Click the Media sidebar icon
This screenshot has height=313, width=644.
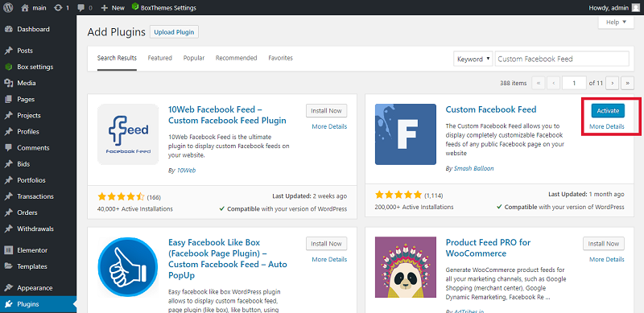point(8,83)
